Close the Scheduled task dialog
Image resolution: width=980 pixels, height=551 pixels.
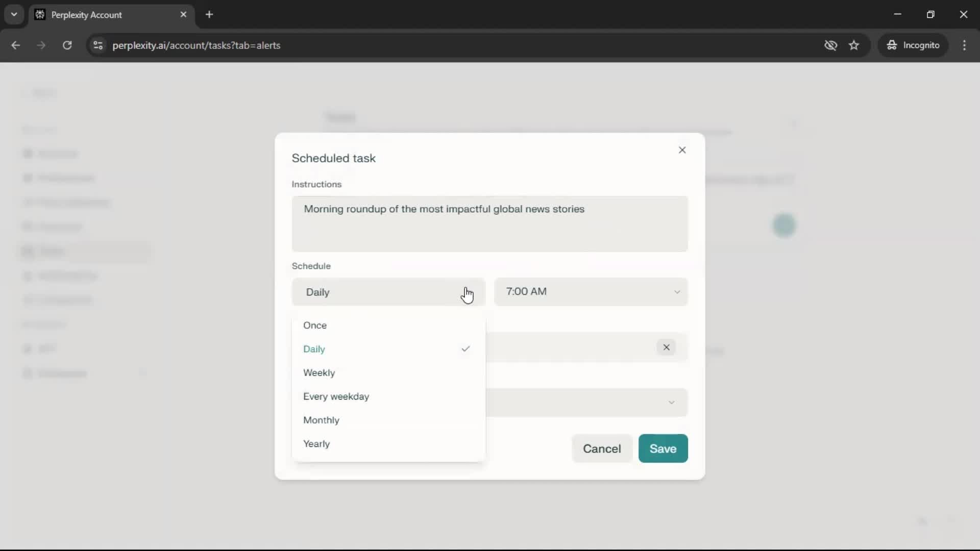pyautogui.click(x=682, y=150)
